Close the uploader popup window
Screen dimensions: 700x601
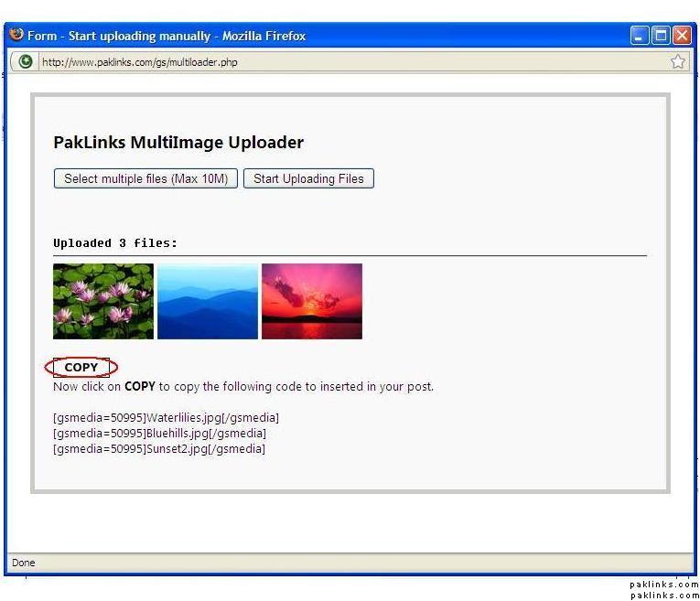682,36
